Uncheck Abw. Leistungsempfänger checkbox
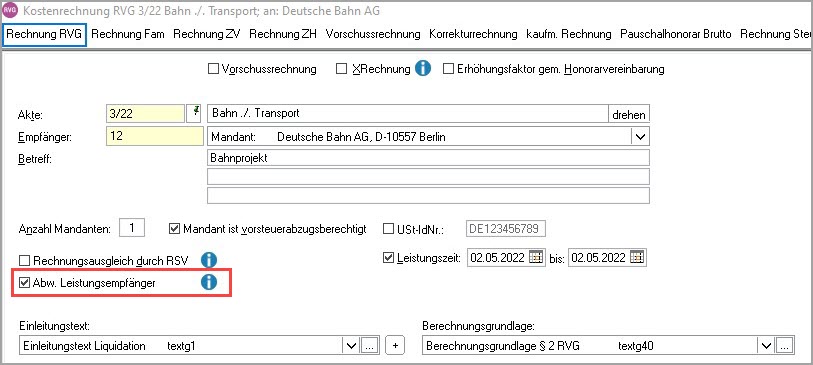This screenshot has width=813, height=365. [x=24, y=283]
